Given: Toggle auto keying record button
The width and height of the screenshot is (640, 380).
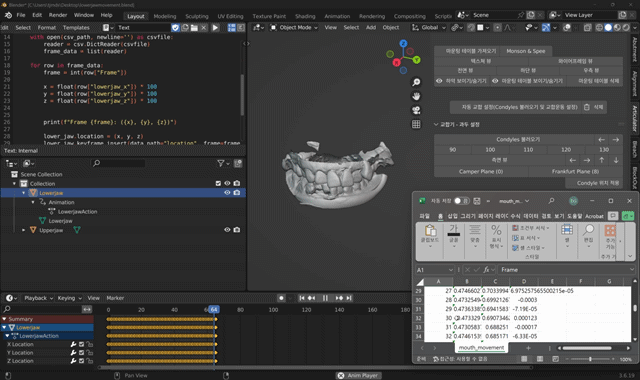Looking at the screenshot, I should coord(281,298).
